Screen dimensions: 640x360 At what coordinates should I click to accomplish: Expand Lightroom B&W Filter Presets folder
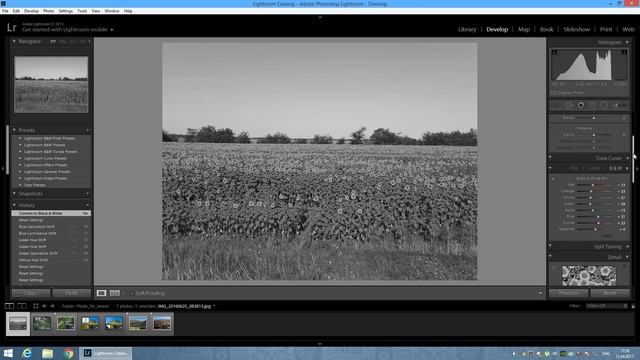tap(20, 138)
